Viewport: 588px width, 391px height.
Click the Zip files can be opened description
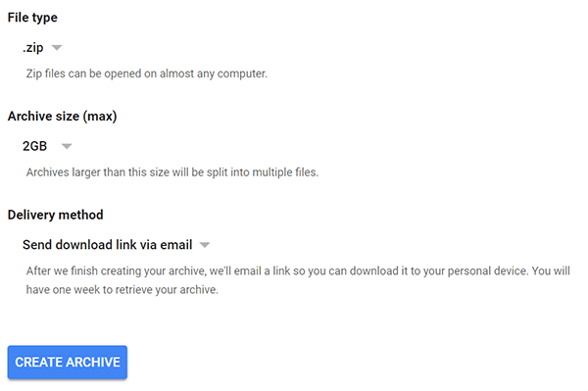pyautogui.click(x=147, y=73)
